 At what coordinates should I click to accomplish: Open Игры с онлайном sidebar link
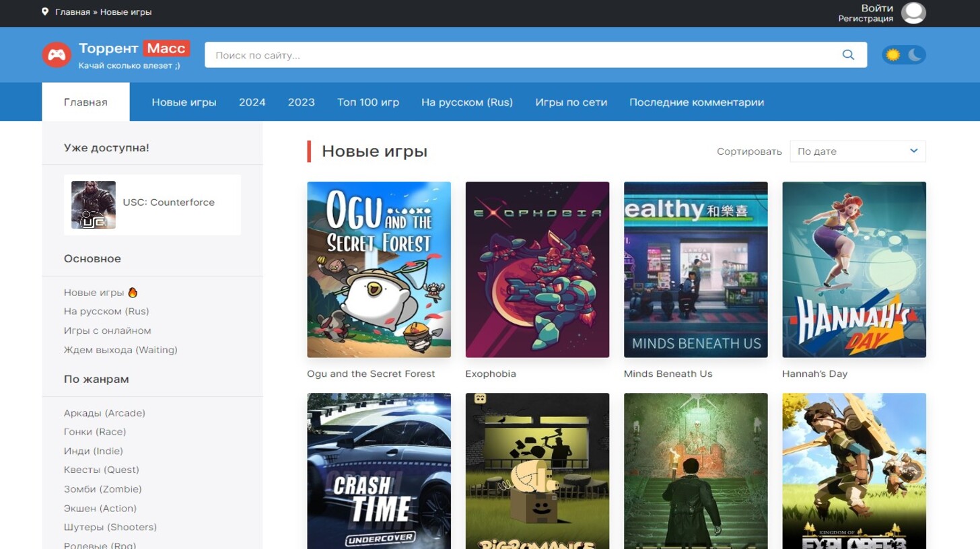tap(108, 330)
